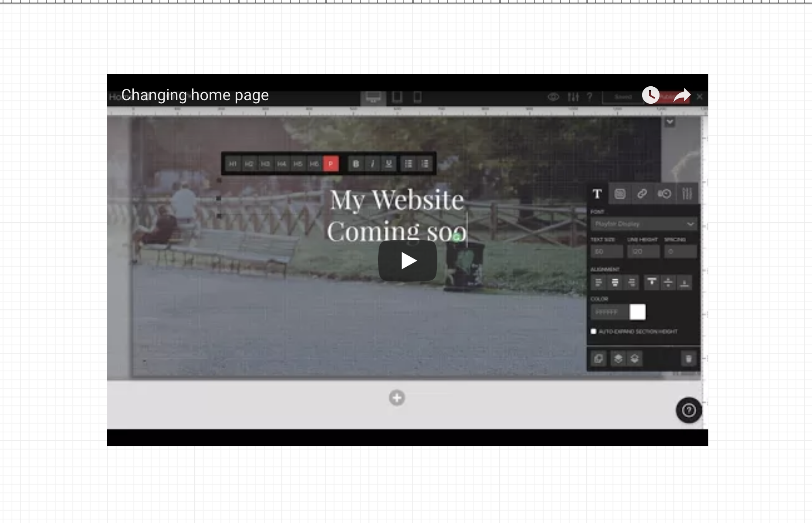Open the round help question mark button
This screenshot has width=812, height=523.
[688, 410]
